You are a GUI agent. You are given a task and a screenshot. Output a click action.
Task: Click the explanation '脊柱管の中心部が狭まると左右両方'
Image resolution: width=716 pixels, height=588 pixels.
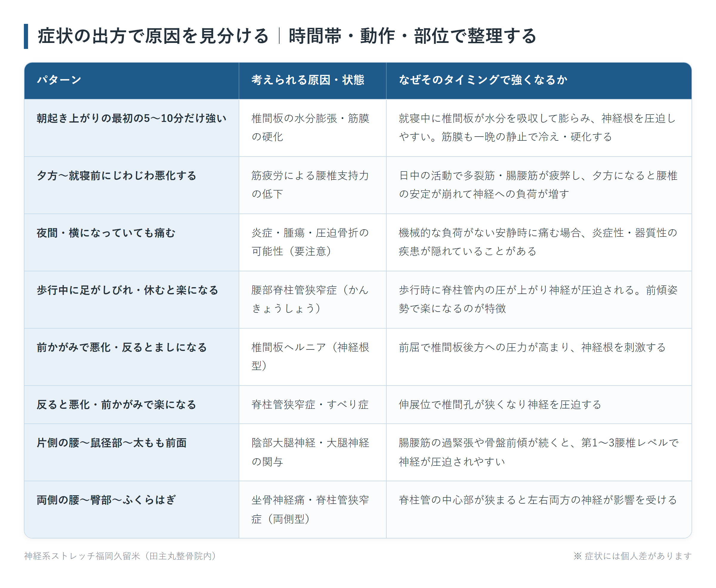tap(539, 509)
